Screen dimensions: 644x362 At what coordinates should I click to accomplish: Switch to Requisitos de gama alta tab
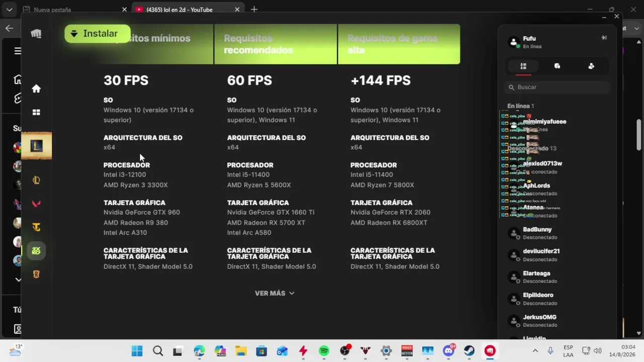click(x=399, y=44)
